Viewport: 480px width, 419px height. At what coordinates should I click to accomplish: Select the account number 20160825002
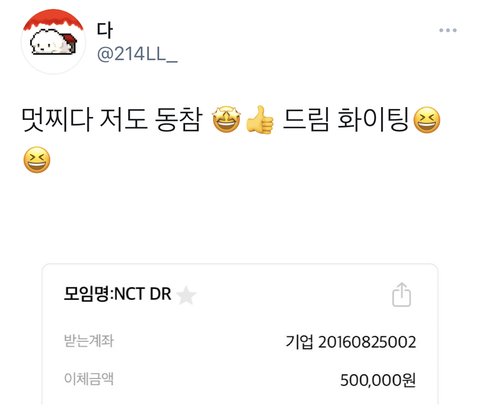point(367,342)
